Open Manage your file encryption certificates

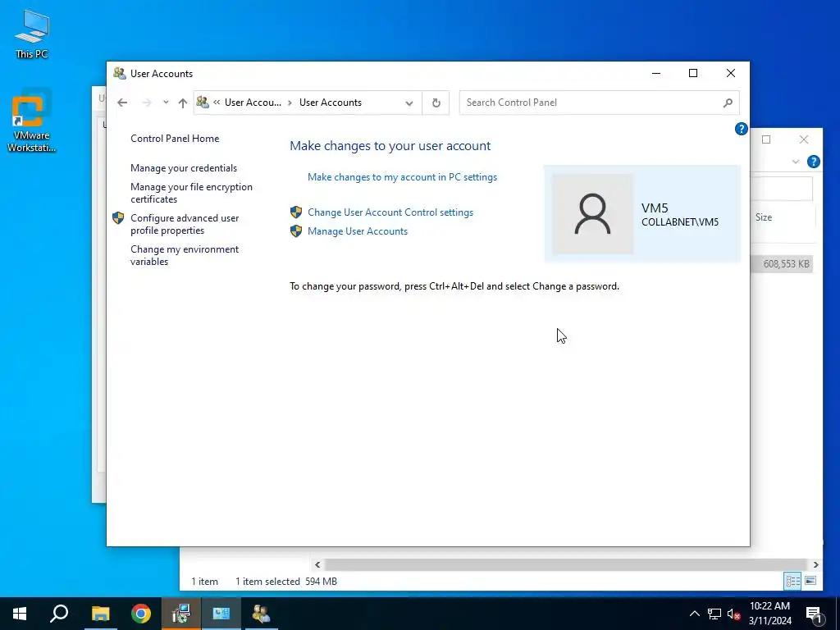(x=191, y=193)
